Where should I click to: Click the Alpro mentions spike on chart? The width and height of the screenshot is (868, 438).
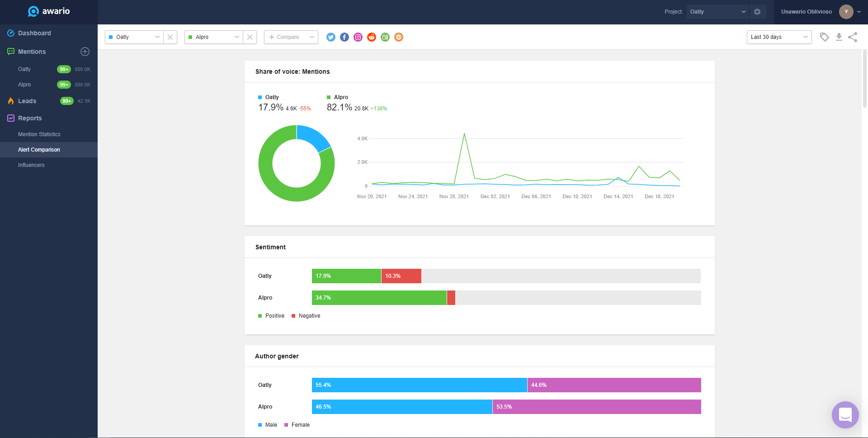pyautogui.click(x=464, y=134)
